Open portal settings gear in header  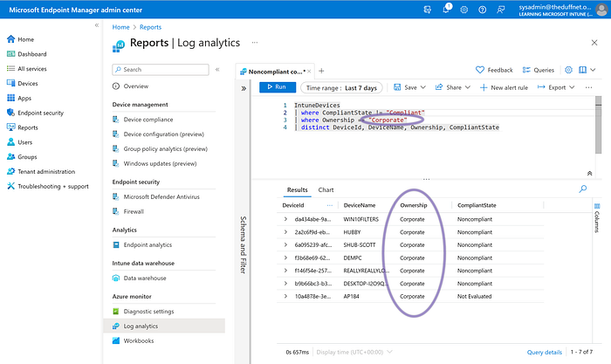click(464, 10)
